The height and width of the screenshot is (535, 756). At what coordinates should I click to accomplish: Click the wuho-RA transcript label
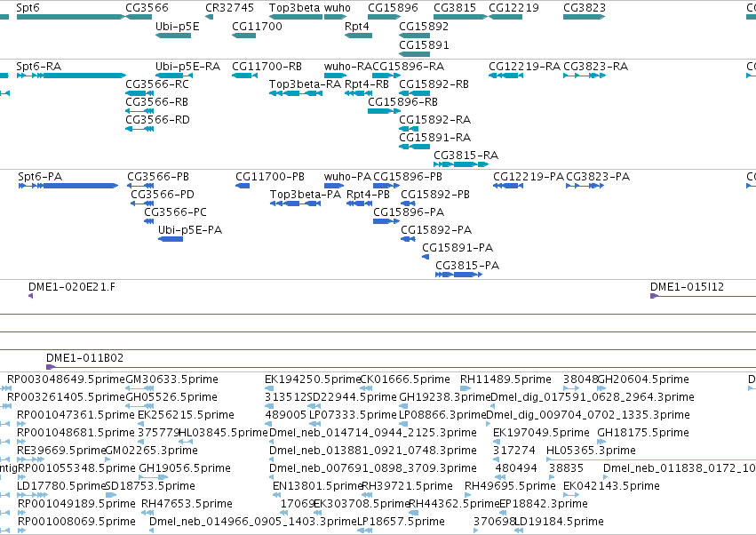click(347, 66)
